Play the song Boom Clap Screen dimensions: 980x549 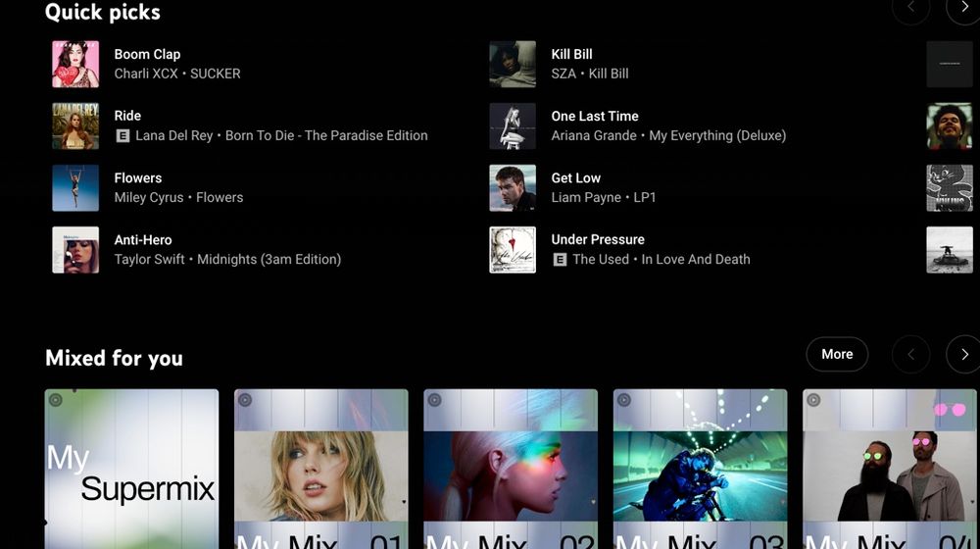tap(147, 54)
